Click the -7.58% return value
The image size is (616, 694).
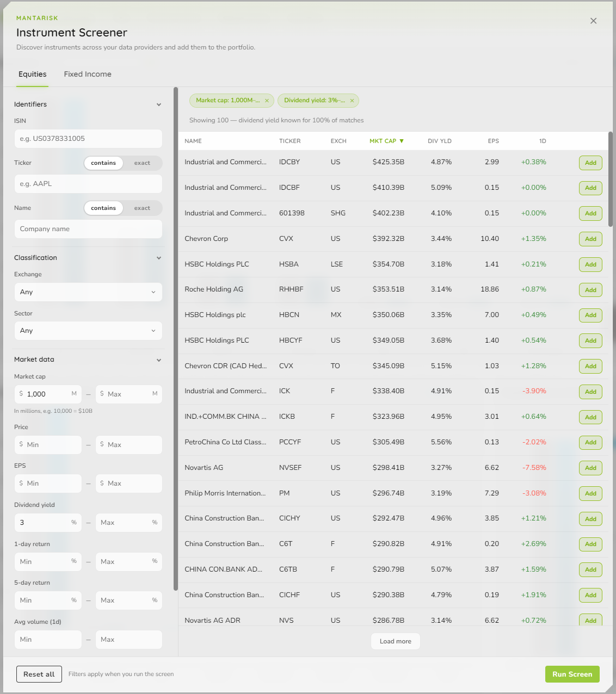coord(534,468)
